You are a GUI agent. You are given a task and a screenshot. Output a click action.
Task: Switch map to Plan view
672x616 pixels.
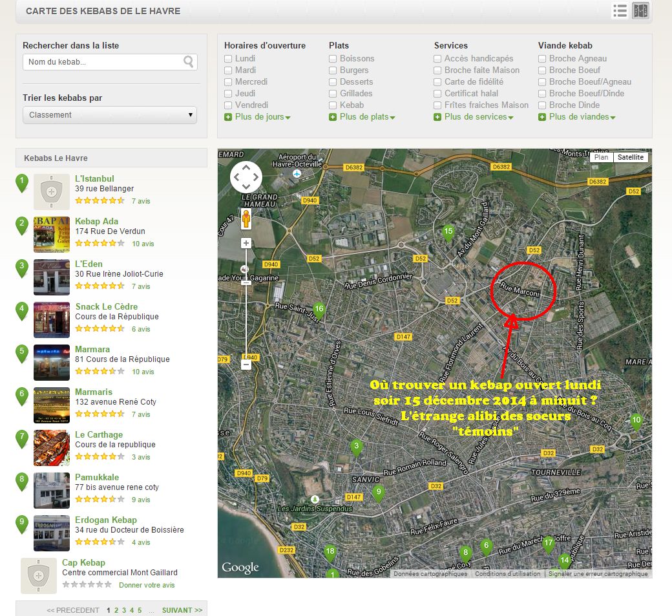click(x=602, y=157)
